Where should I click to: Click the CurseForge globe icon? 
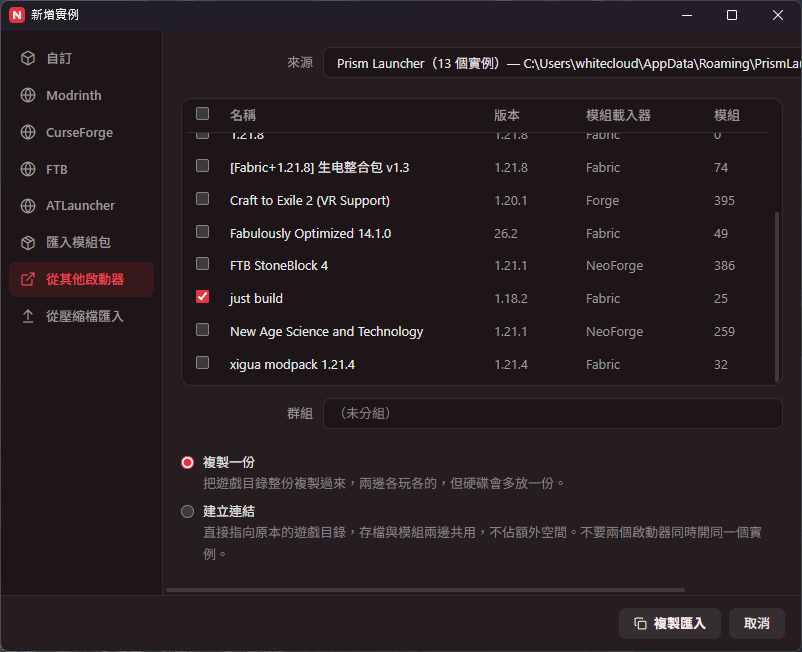tap(28, 132)
